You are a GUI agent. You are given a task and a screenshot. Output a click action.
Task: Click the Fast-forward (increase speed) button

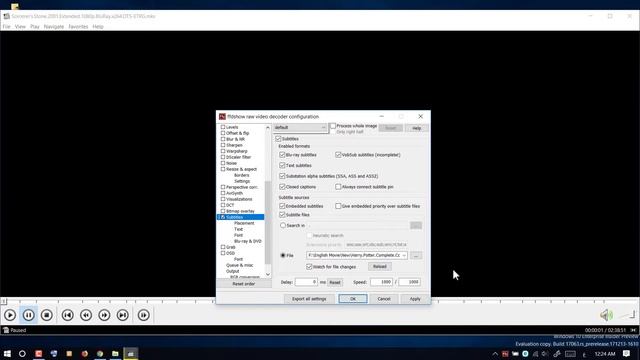point(104,315)
